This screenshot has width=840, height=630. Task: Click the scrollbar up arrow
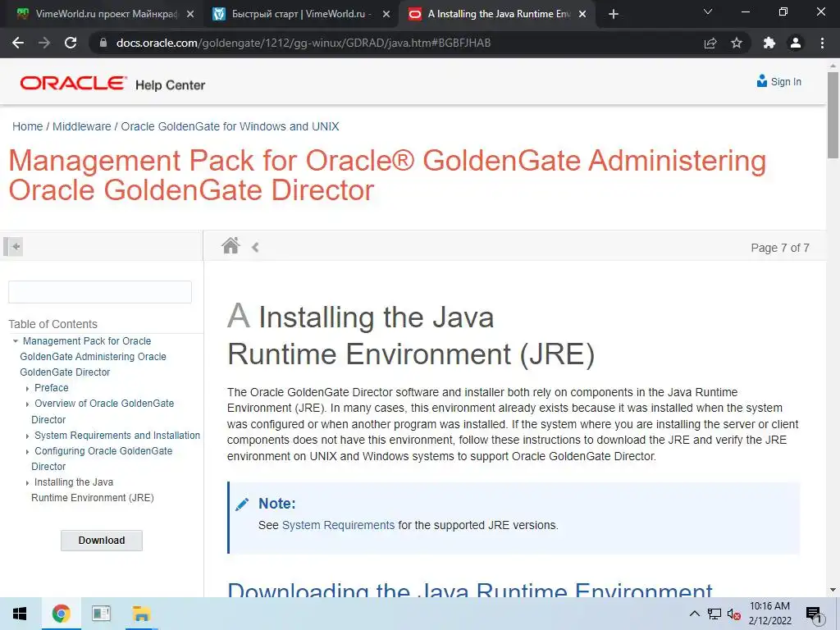[833, 66]
